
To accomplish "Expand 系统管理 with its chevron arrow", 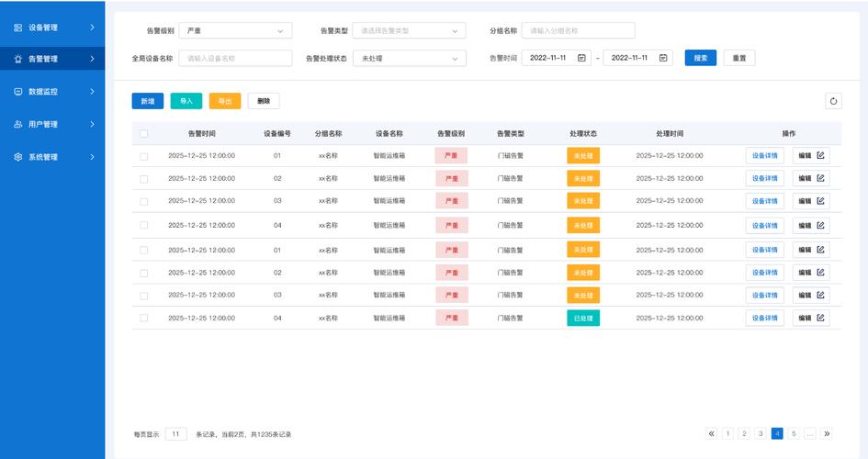I will [92, 157].
